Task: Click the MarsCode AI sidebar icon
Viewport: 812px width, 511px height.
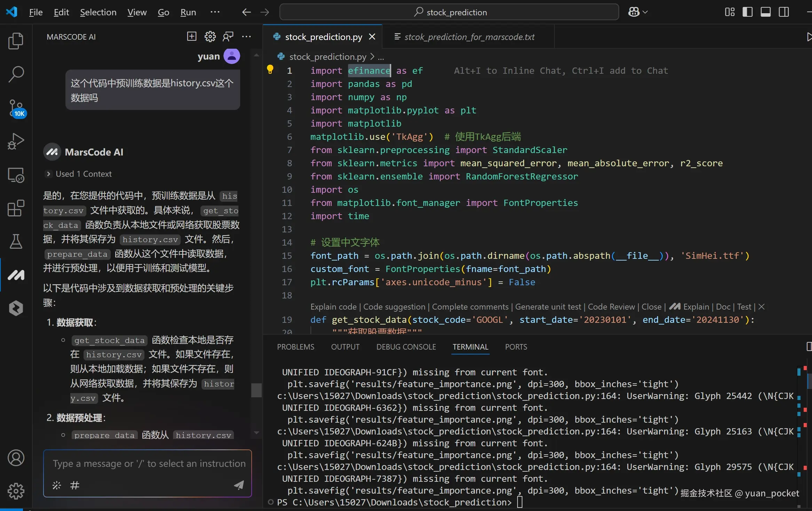Action: pyautogui.click(x=16, y=275)
